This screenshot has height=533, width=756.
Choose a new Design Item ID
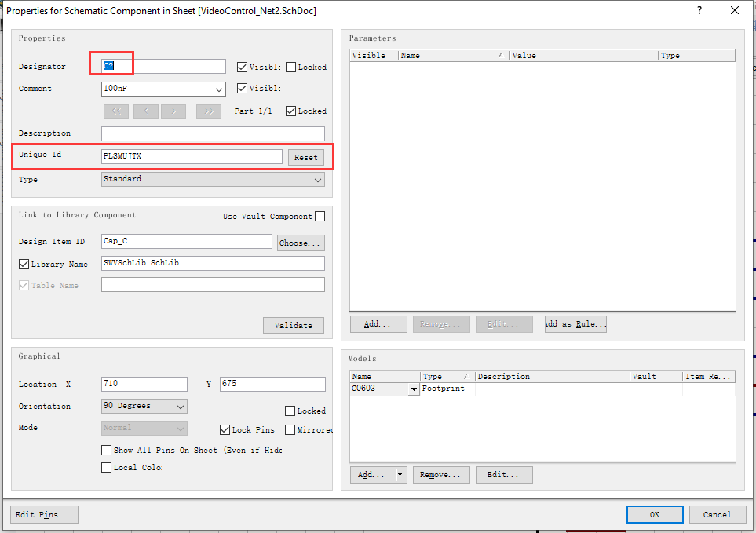click(300, 242)
